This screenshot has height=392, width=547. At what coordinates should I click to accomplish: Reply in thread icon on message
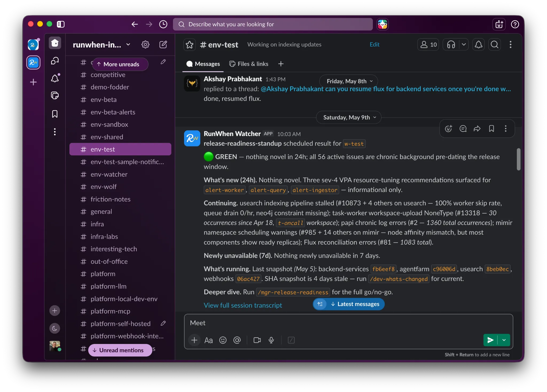[463, 129]
